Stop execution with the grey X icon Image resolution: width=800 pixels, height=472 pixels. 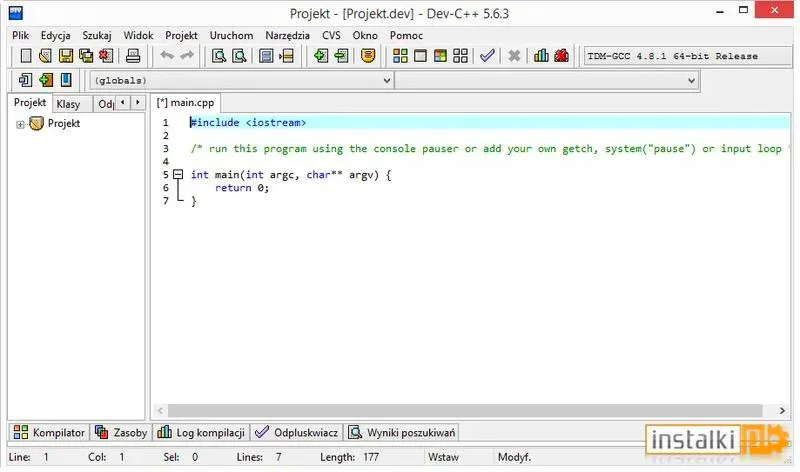click(514, 56)
